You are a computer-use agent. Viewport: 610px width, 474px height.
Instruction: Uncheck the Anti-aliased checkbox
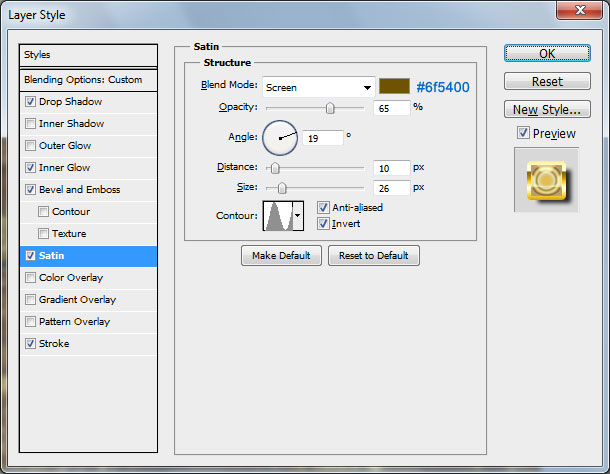coord(323,207)
